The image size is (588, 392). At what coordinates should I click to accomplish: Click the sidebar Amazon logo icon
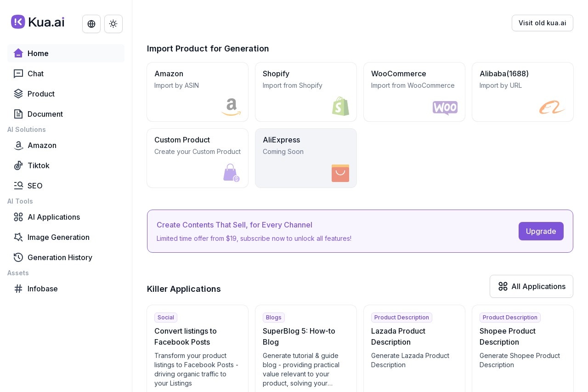tap(18, 145)
